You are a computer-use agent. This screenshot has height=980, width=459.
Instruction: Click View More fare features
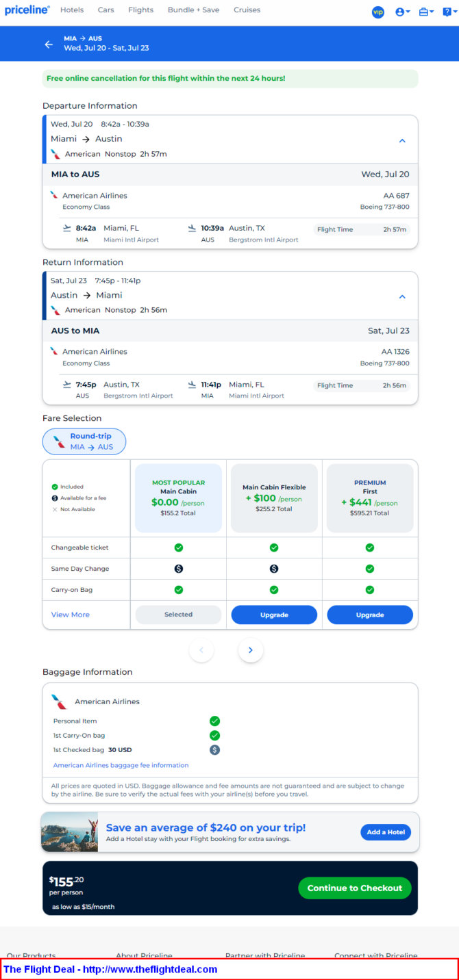tap(71, 615)
